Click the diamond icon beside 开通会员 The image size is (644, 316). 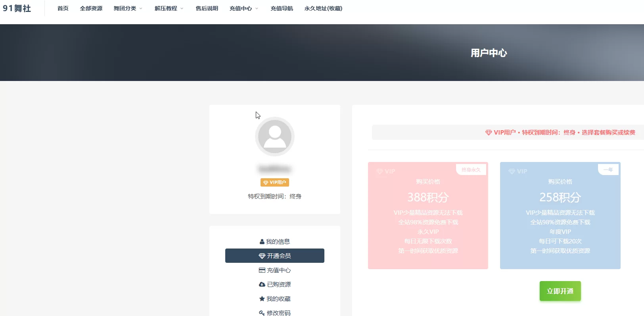[262, 256]
